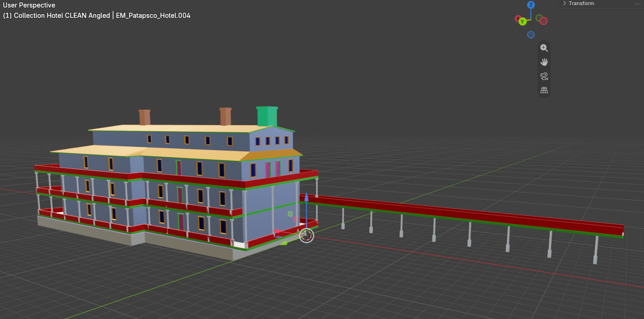644x319 pixels.
Task: Click the Transform panel header label
Action: pos(581,3)
